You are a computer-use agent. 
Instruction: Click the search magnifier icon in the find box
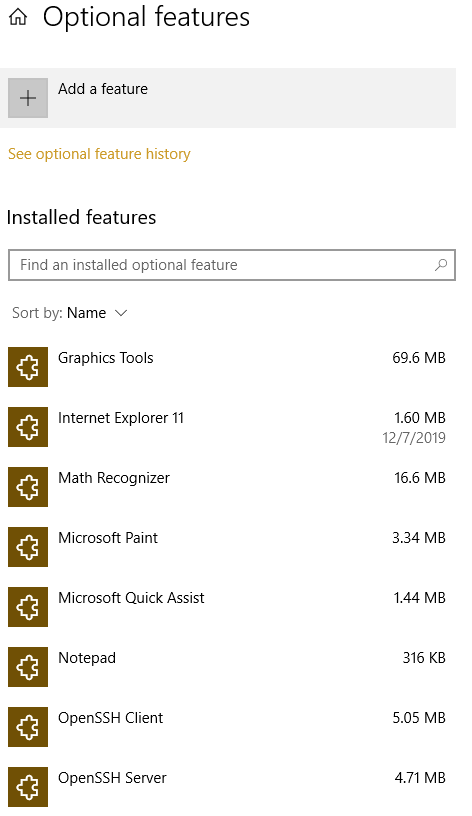(x=441, y=265)
